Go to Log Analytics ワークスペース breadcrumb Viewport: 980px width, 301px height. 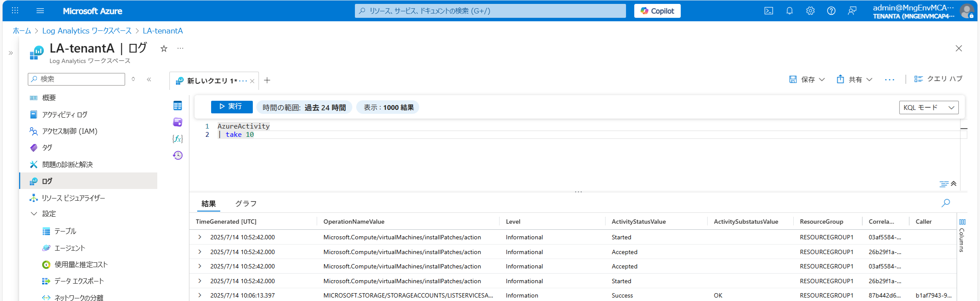87,31
